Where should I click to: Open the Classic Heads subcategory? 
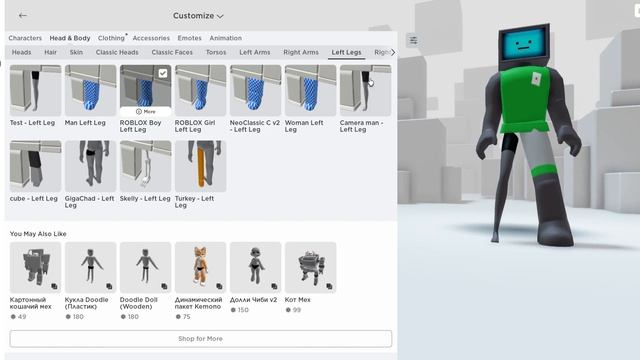(117, 52)
